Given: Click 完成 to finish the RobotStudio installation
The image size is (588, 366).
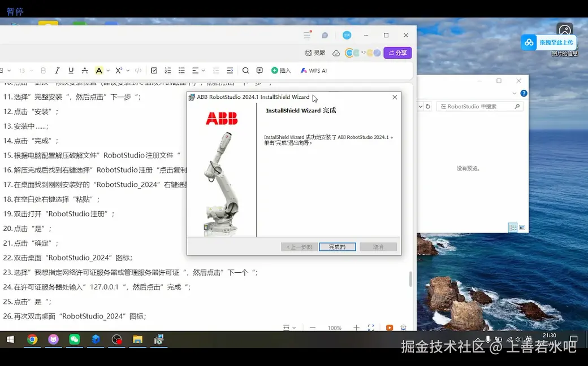Looking at the screenshot, I should pyautogui.click(x=337, y=246).
